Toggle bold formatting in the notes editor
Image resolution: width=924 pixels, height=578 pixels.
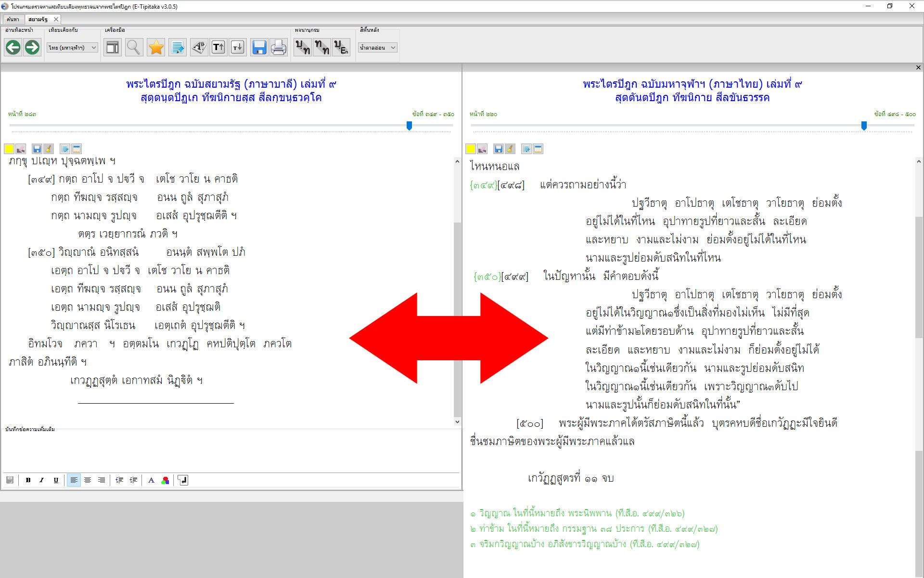click(28, 480)
